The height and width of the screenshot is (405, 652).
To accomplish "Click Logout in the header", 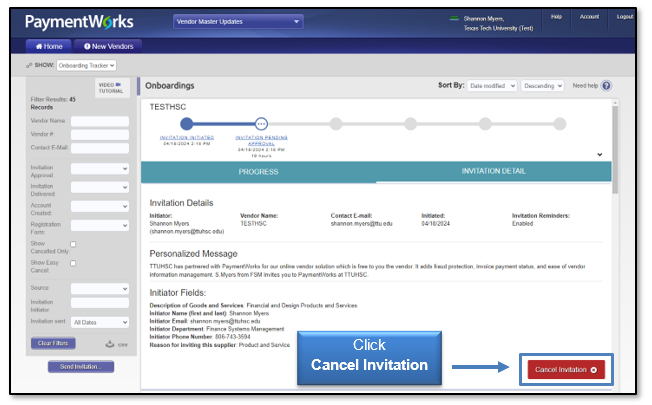I will click(625, 17).
